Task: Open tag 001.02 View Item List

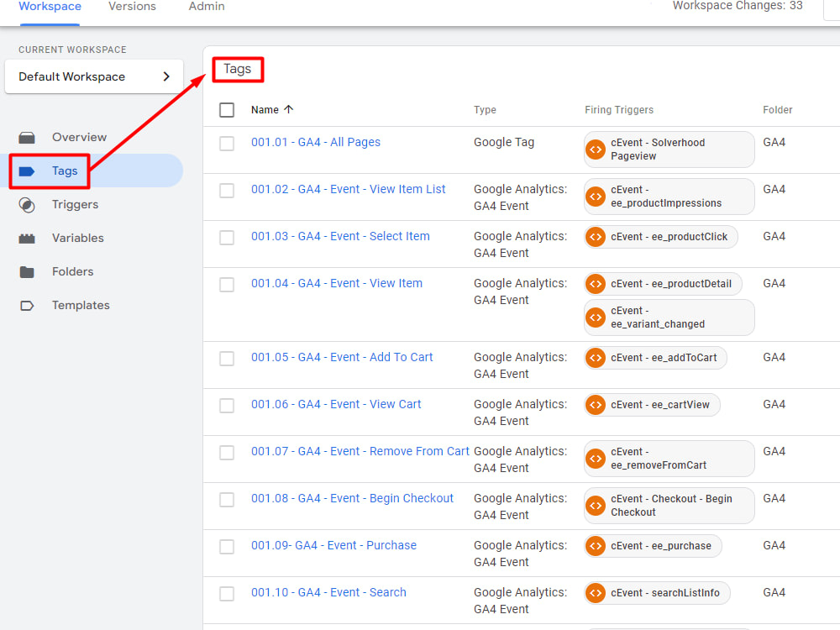Action: pos(349,189)
